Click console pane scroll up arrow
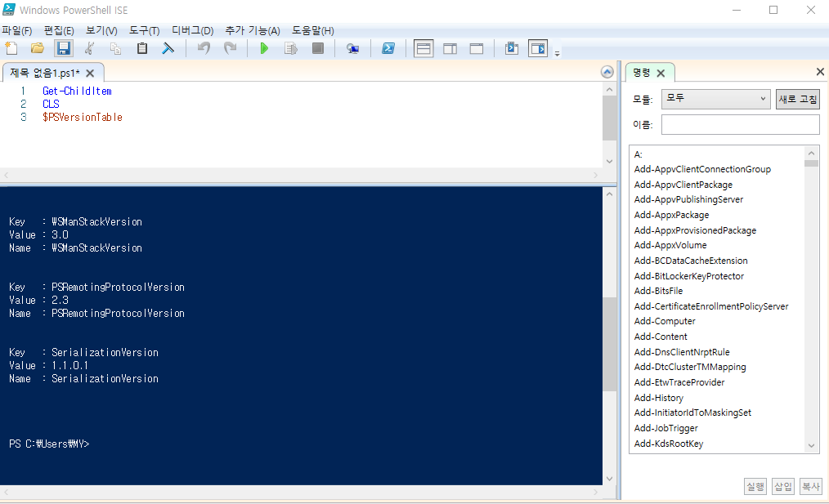829x504 pixels. (609, 194)
